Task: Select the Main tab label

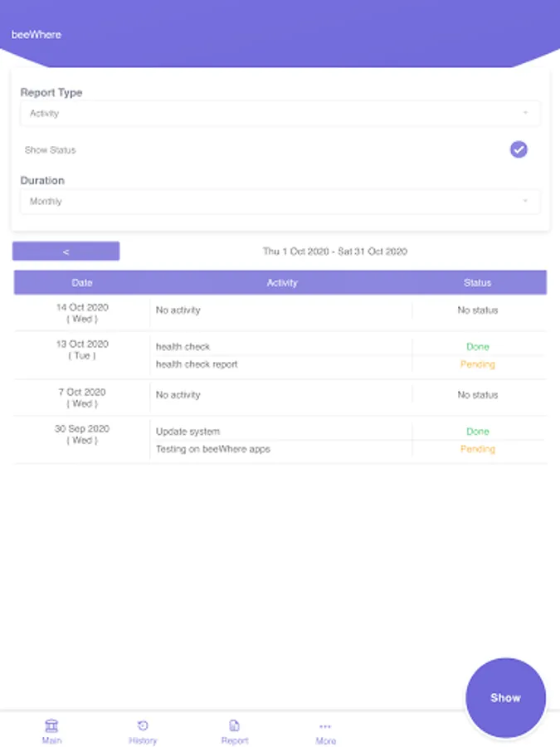Action: (51, 740)
